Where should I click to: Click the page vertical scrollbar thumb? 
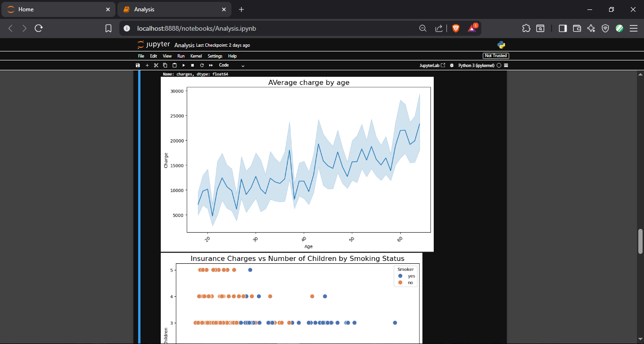coord(640,241)
